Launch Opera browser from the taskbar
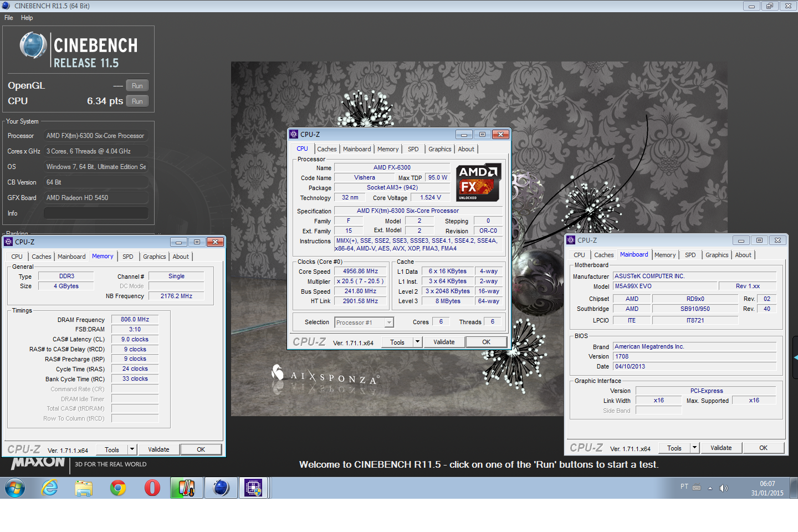This screenshot has height=532, width=798. click(x=152, y=488)
